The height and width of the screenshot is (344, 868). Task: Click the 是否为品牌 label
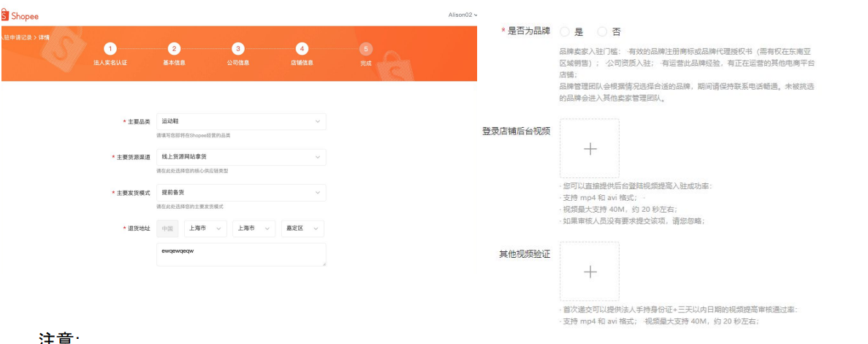(529, 31)
